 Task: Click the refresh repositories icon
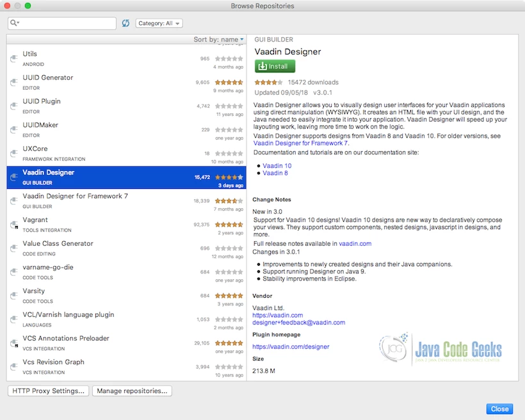pyautogui.click(x=125, y=23)
